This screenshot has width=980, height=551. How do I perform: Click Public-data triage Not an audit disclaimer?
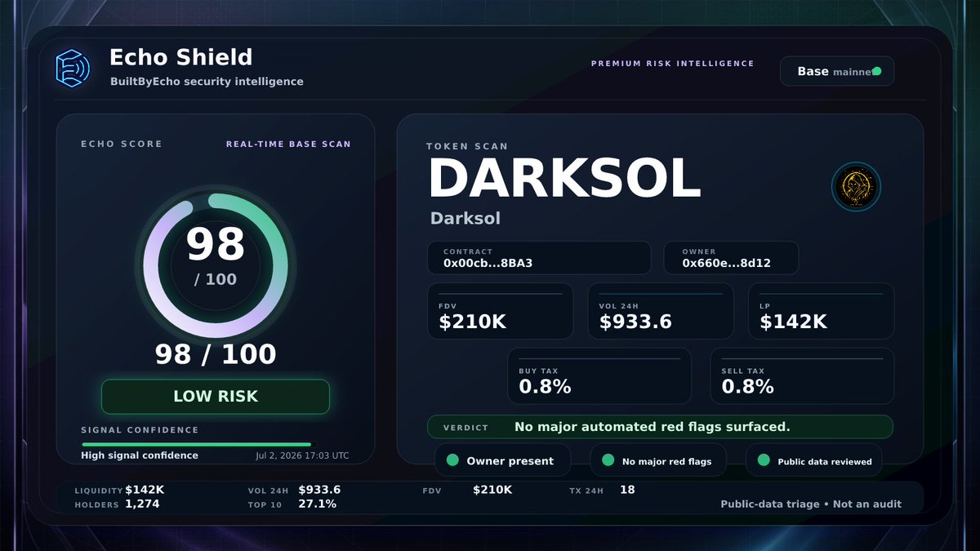click(x=811, y=504)
